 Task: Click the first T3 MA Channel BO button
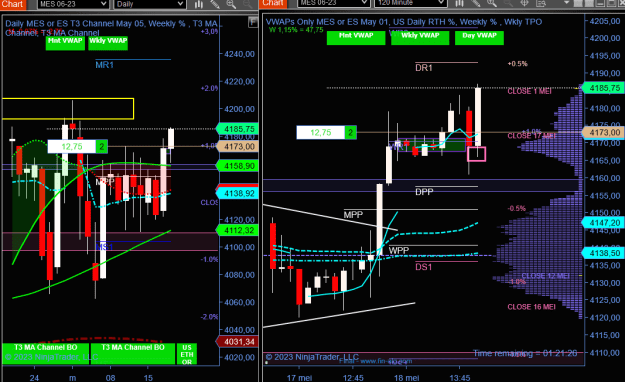tap(46, 353)
